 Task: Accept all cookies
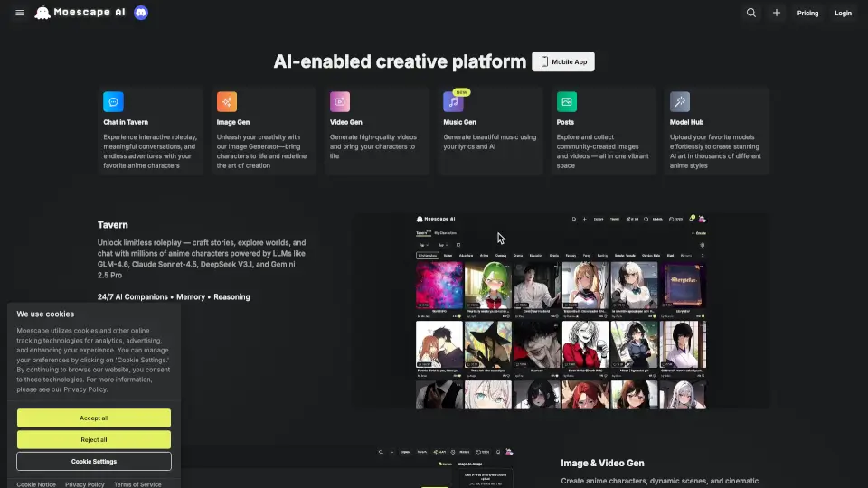point(94,418)
